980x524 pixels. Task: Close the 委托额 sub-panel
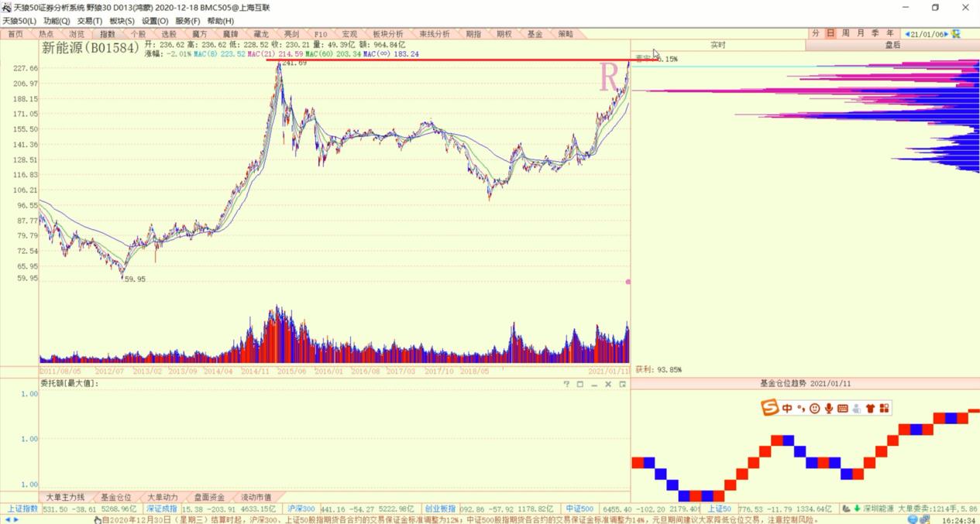click(608, 384)
